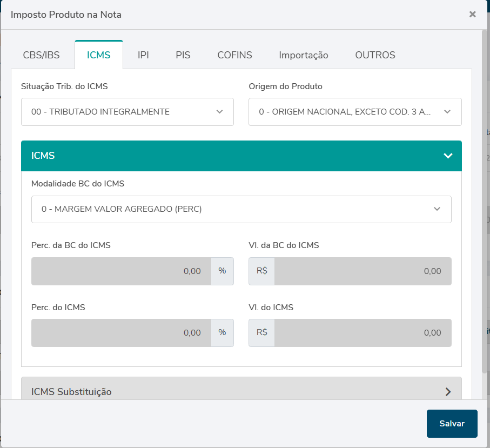Click the percent symbol beside Perc. do ICMS

pos(222,333)
